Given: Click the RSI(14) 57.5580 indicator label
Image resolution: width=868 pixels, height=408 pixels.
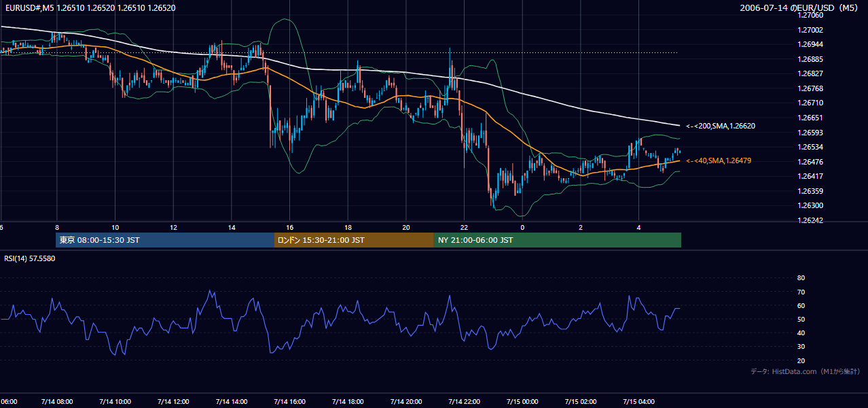Looking at the screenshot, I should 30,258.
